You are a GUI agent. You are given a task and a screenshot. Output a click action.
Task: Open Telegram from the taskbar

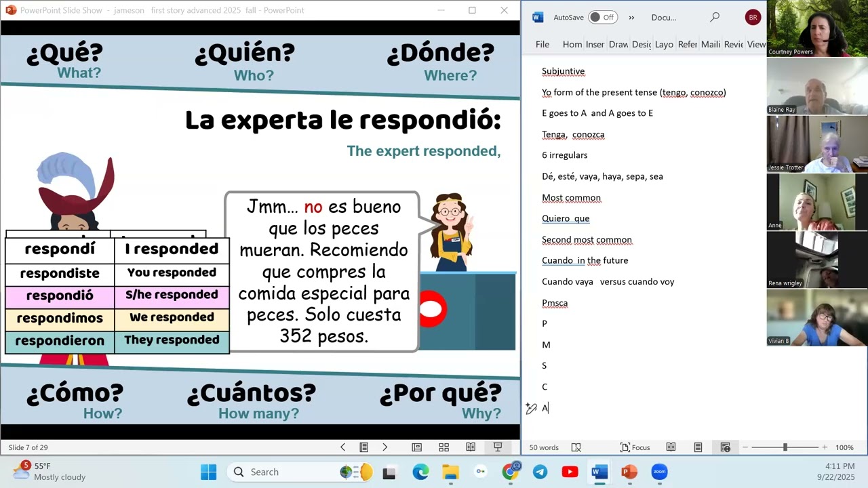[540, 472]
